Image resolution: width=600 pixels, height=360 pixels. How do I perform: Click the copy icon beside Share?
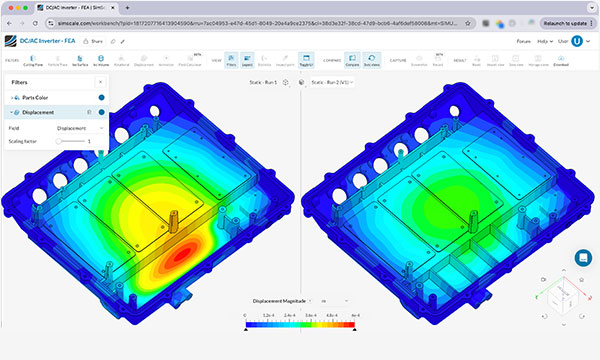point(113,41)
